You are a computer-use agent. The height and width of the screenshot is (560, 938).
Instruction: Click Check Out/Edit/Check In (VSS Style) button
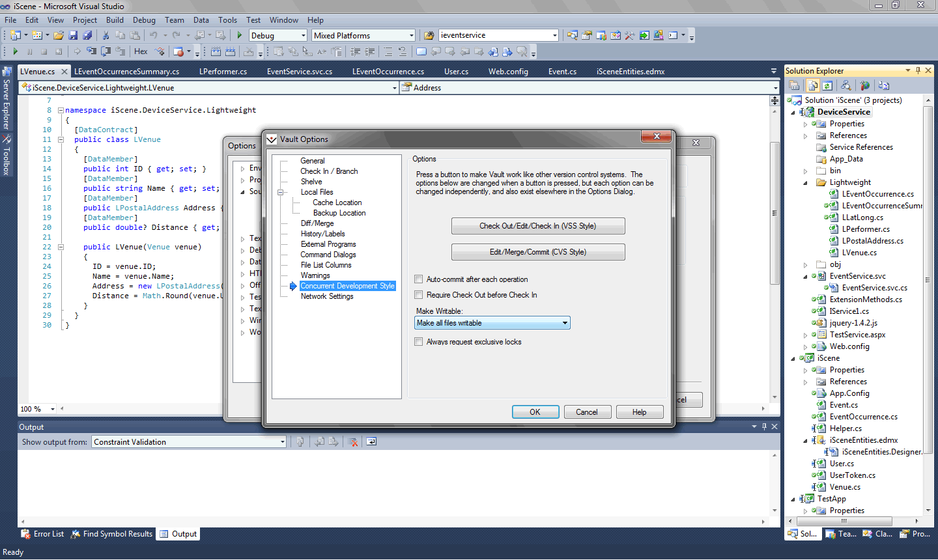click(538, 226)
